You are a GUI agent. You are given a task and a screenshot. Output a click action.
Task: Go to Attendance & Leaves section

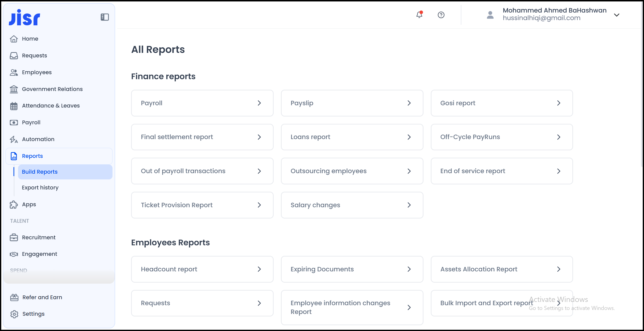click(51, 106)
